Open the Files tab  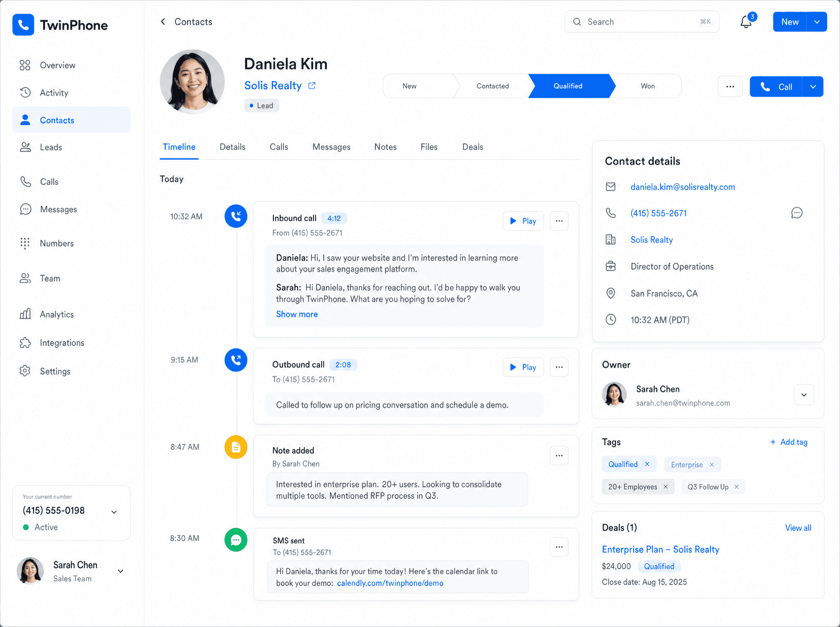pyautogui.click(x=429, y=147)
